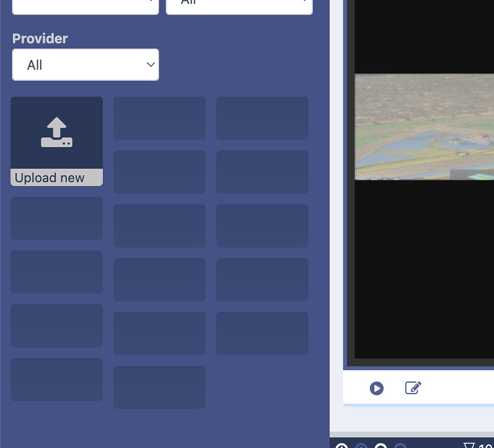The height and width of the screenshot is (448, 494).
Task: Click the Upload new button
Action: pos(56,178)
